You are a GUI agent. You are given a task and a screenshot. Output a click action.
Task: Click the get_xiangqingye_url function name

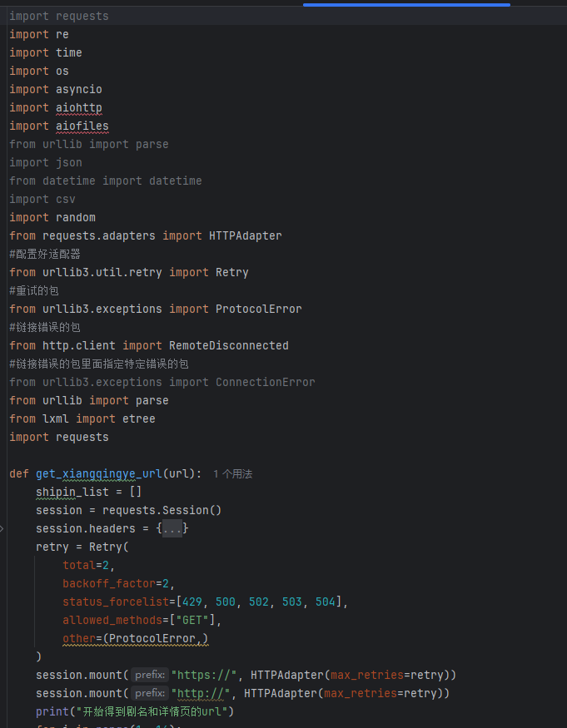pos(99,473)
